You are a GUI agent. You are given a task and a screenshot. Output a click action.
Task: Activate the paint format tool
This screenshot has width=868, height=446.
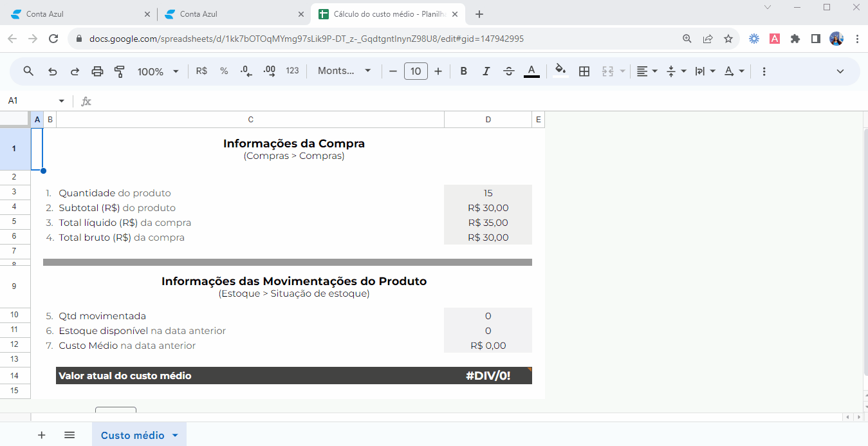[x=119, y=71]
